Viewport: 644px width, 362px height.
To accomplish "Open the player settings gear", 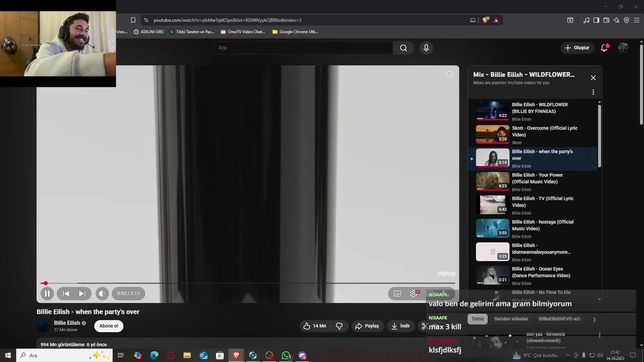I will [x=414, y=294].
